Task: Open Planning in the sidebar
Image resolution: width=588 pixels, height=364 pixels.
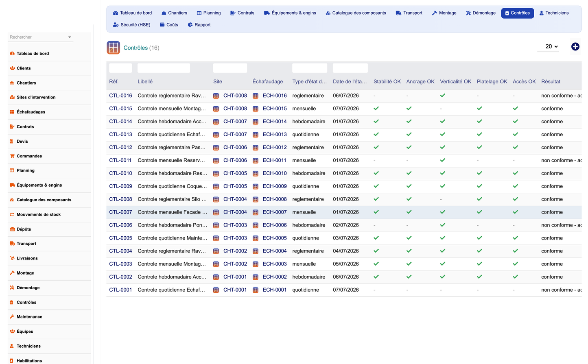Action: (x=25, y=171)
